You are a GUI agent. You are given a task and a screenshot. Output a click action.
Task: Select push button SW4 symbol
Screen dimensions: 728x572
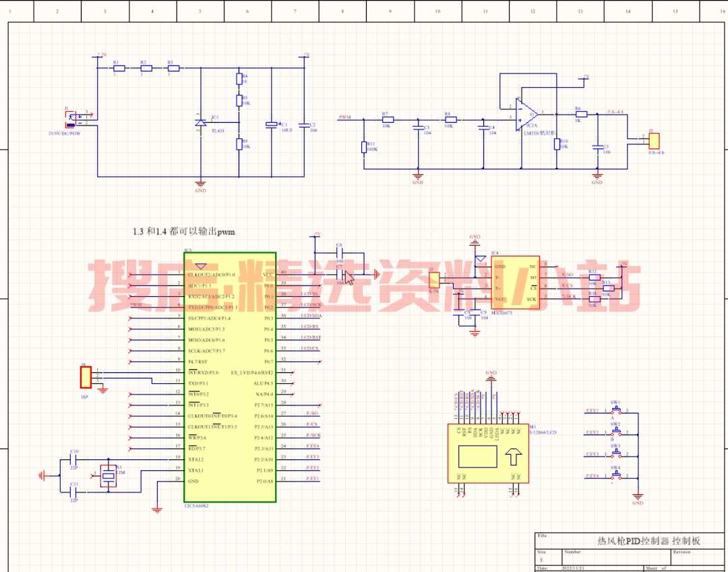616,475
